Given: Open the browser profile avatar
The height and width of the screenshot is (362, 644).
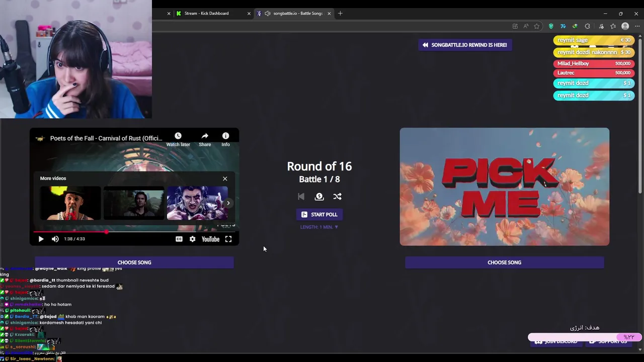Looking at the screenshot, I should [x=625, y=26].
